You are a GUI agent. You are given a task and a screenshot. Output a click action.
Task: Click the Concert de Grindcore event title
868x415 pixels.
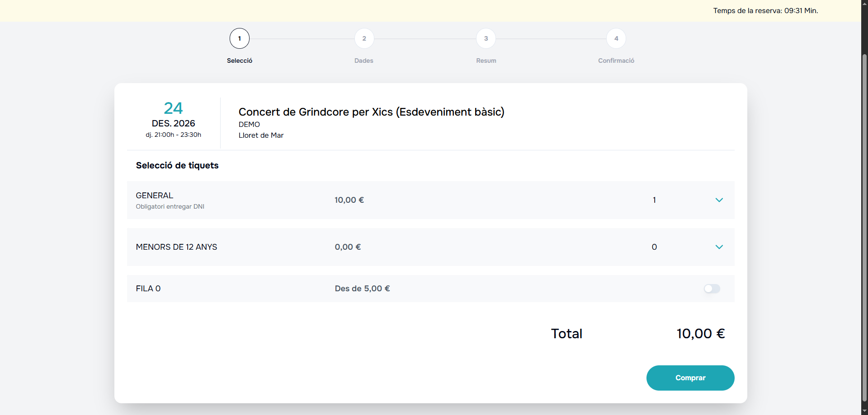coord(371,112)
